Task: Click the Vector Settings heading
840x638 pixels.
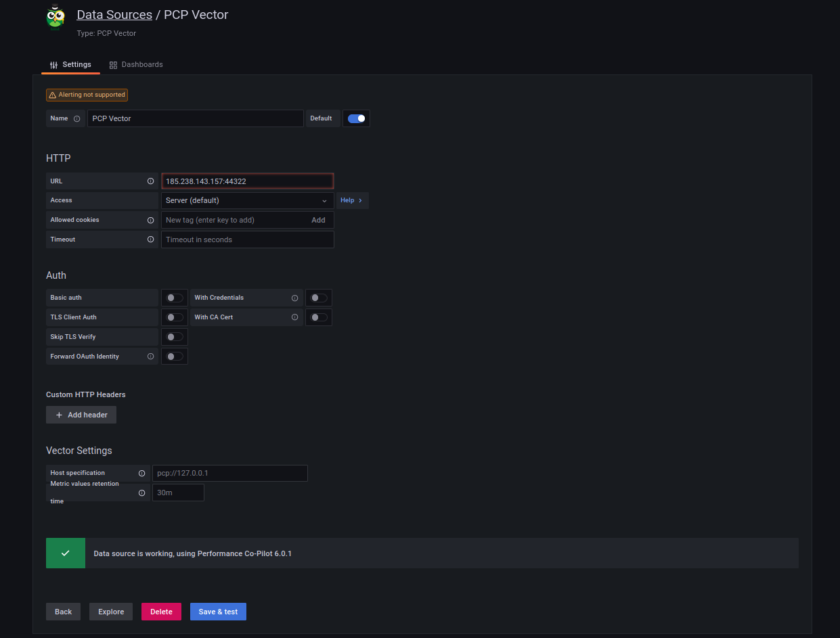Action: (x=79, y=451)
